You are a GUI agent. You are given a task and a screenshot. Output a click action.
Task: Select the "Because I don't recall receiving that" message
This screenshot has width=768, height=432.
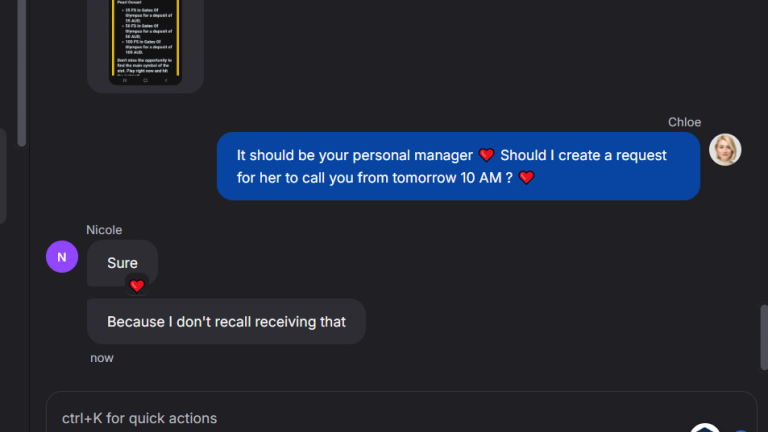pyautogui.click(x=226, y=321)
